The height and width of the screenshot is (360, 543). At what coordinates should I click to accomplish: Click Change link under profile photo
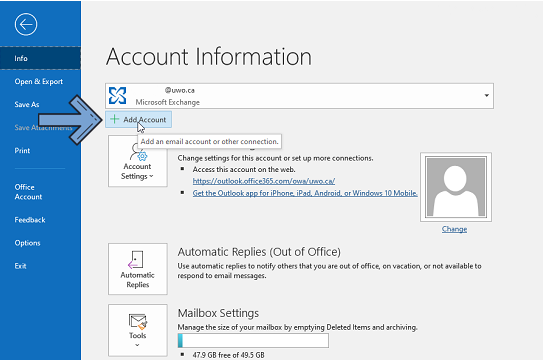454,229
